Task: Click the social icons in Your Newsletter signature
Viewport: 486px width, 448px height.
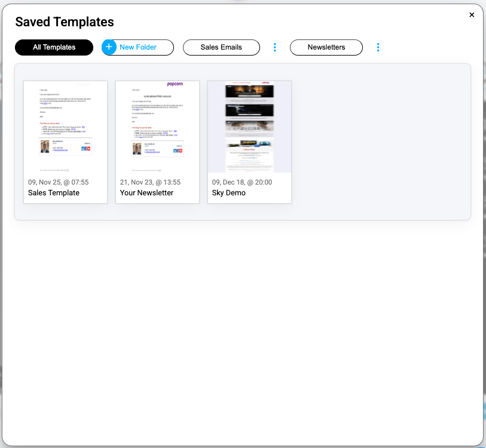Action: coord(178,151)
